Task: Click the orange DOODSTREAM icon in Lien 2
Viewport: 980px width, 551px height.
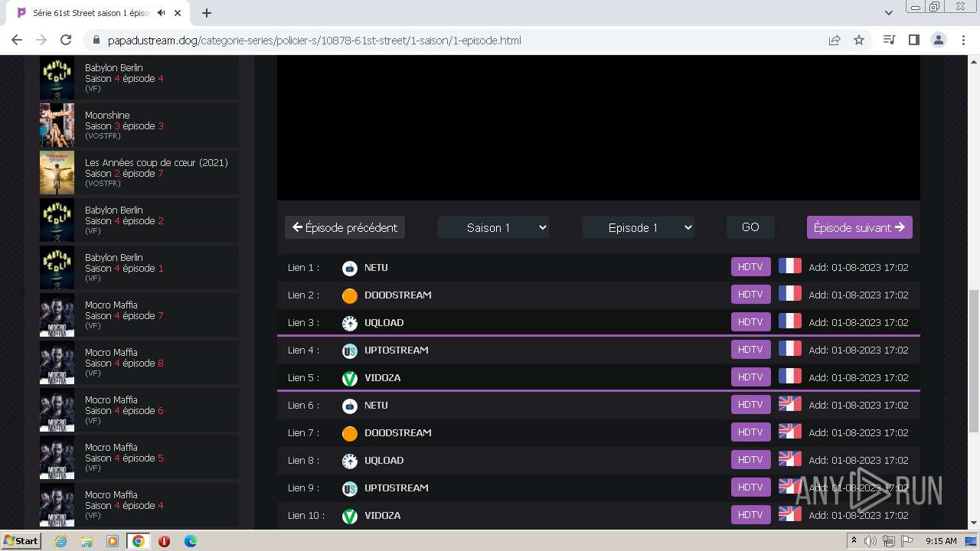Action: 350,295
